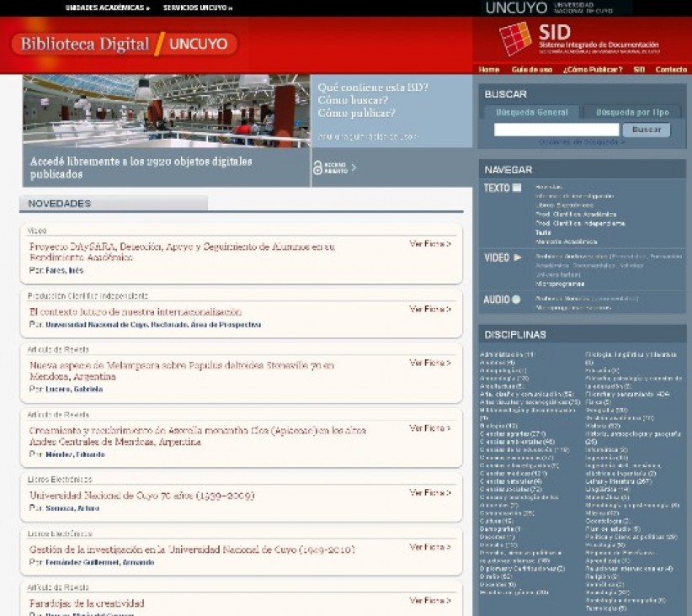Image resolution: width=692 pixels, height=616 pixels.
Task: Open Prod. Científica Independiente under TEXTO
Action: point(580,224)
